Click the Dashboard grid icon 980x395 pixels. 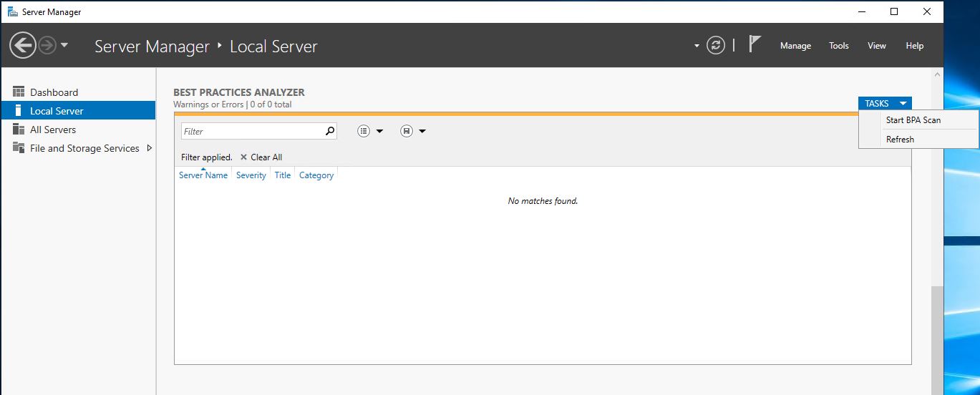click(19, 92)
